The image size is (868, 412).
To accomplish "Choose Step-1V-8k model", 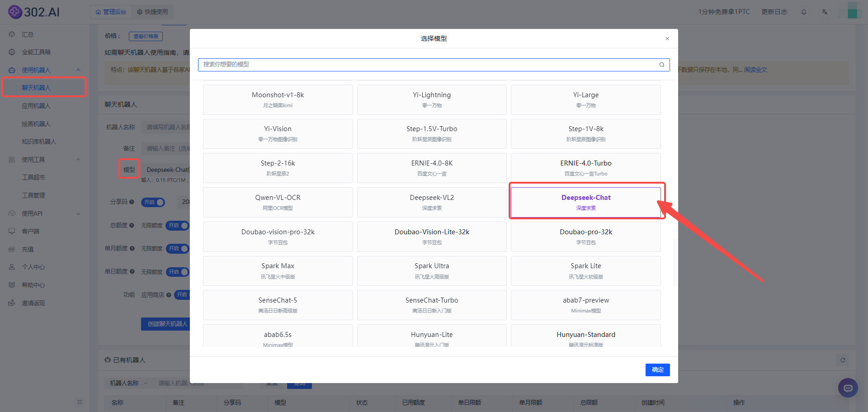I will coord(586,134).
